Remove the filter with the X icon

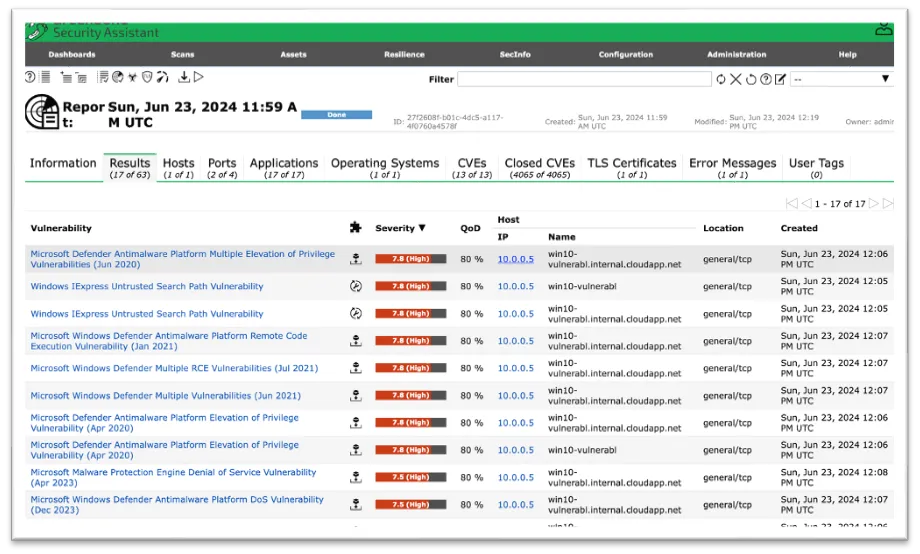[x=735, y=79]
